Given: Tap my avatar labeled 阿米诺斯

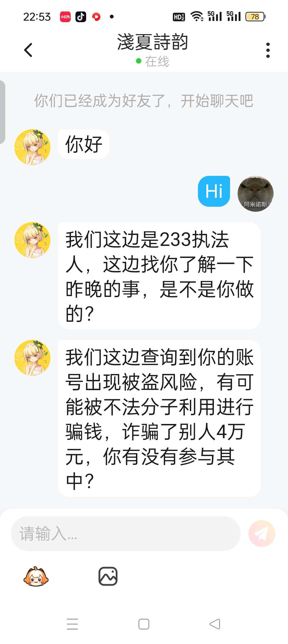Looking at the screenshot, I should 255,194.
